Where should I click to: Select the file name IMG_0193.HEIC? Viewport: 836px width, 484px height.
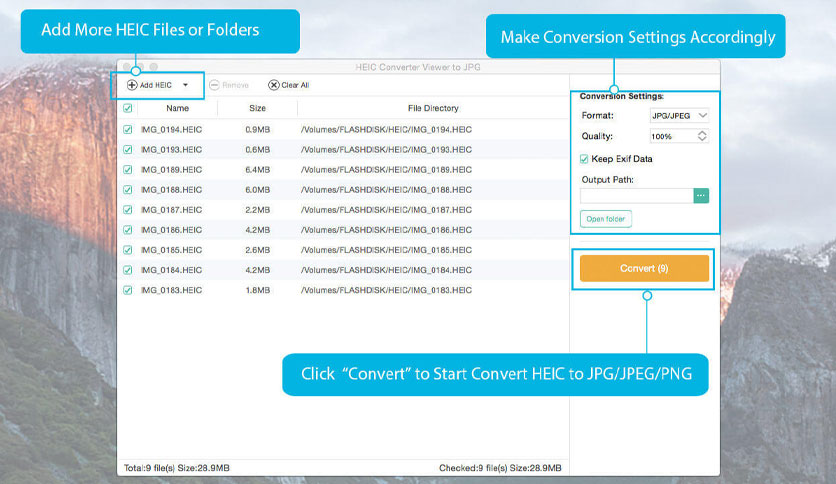[x=171, y=150]
